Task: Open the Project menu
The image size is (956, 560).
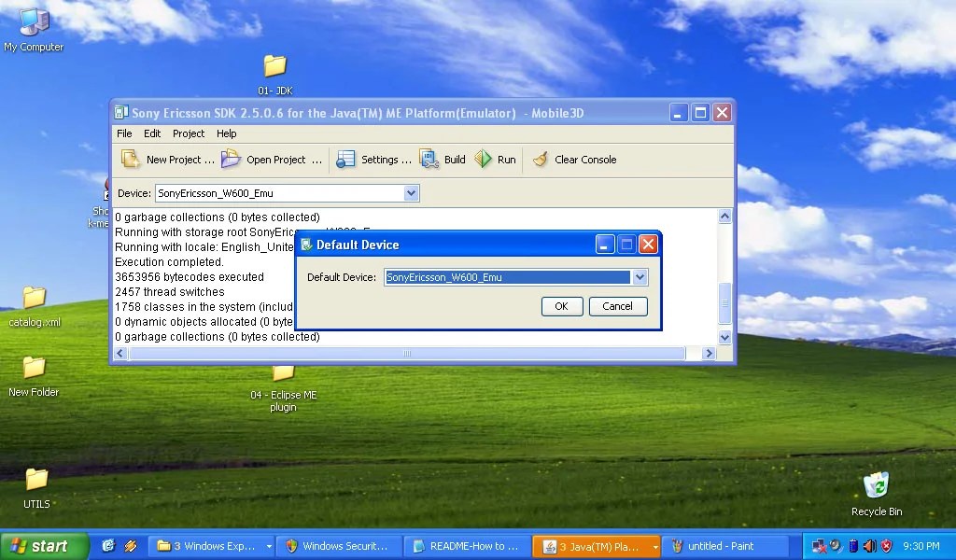Action: pyautogui.click(x=189, y=133)
